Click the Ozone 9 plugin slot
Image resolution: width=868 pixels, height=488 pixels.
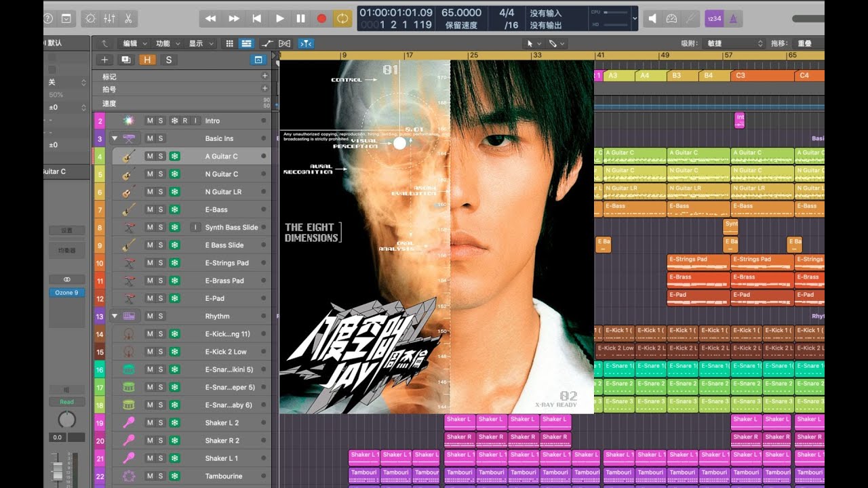click(x=66, y=293)
